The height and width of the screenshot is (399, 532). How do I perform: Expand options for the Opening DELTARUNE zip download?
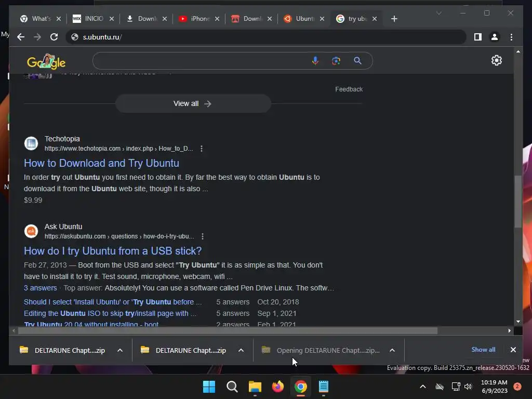[x=392, y=350]
